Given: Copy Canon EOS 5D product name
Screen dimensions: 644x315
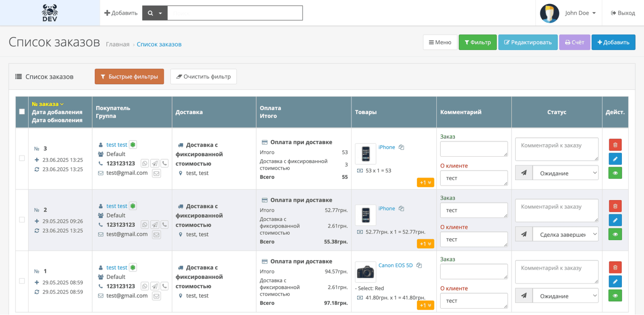Looking at the screenshot, I should [419, 265].
